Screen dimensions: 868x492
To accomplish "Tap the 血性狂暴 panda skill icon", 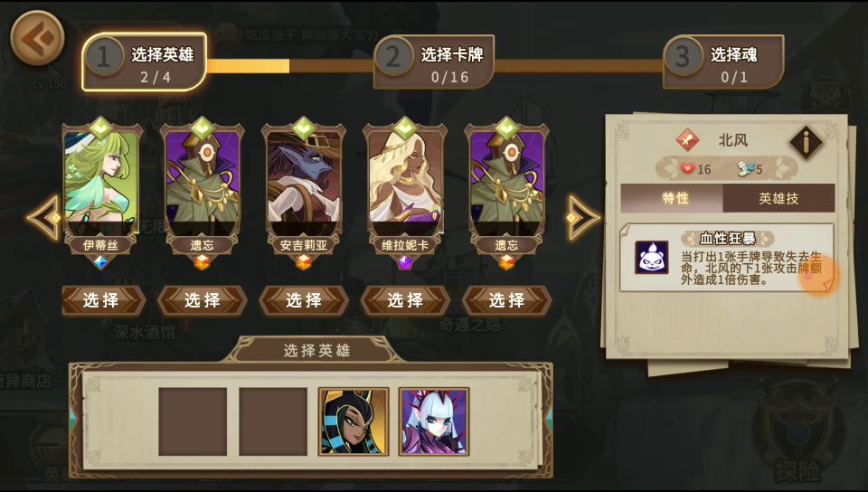I will click(x=652, y=258).
